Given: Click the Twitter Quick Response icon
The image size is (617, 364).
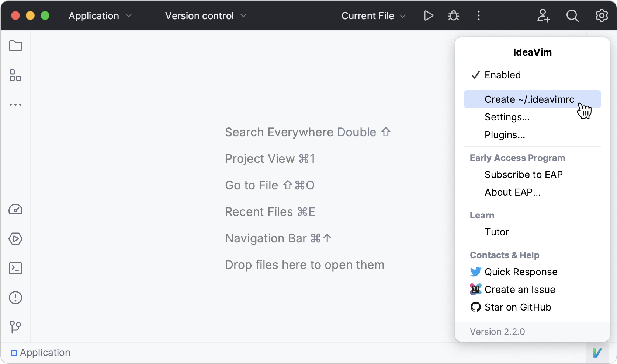Looking at the screenshot, I should click(x=475, y=272).
